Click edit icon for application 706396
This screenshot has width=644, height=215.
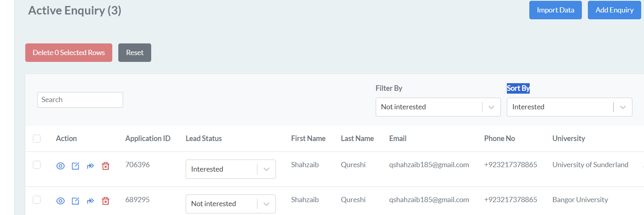pos(75,166)
